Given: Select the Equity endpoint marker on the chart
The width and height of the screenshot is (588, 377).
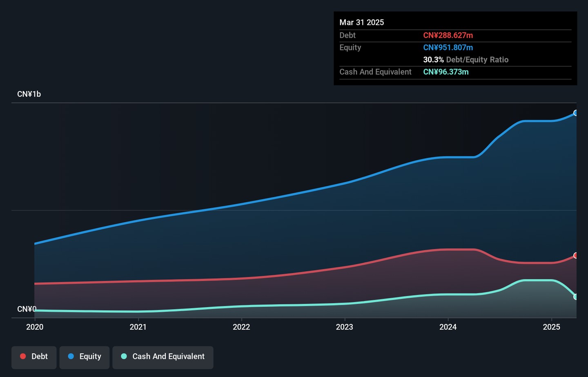Looking at the screenshot, I should coord(576,113).
